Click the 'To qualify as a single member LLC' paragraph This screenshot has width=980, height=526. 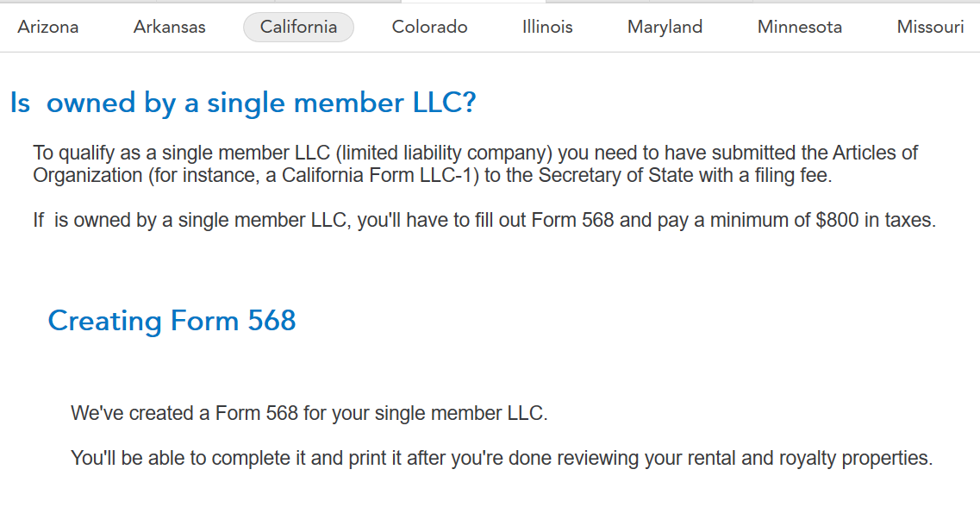(475, 164)
